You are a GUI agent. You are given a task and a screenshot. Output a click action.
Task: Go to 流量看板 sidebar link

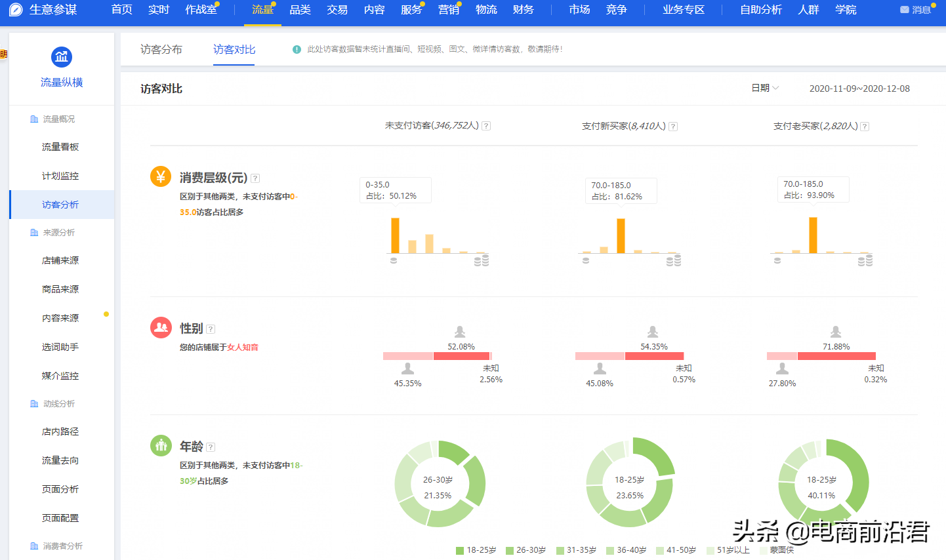(60, 147)
